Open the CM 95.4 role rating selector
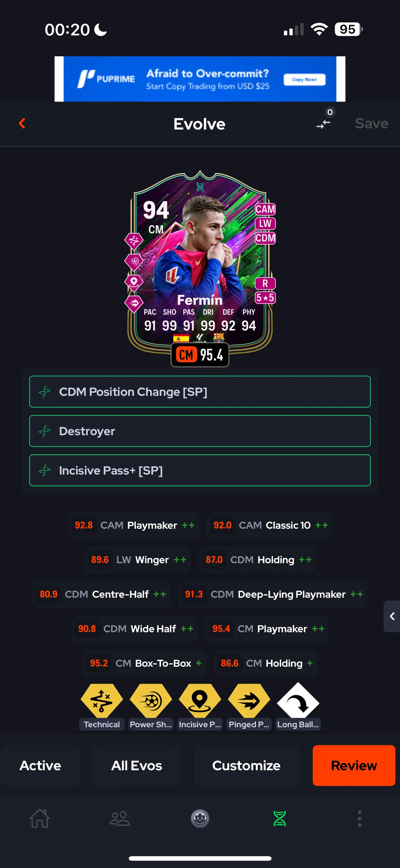The image size is (400, 868). pyautogui.click(x=200, y=355)
